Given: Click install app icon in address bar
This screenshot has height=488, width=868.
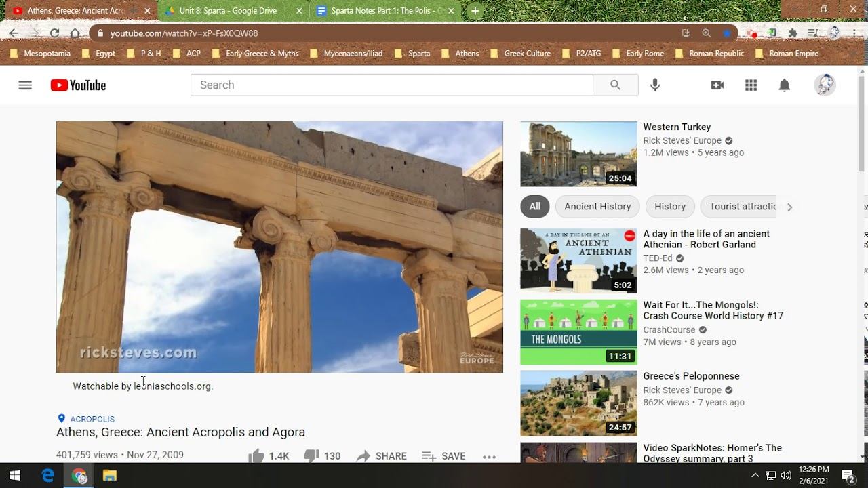Looking at the screenshot, I should [x=686, y=33].
